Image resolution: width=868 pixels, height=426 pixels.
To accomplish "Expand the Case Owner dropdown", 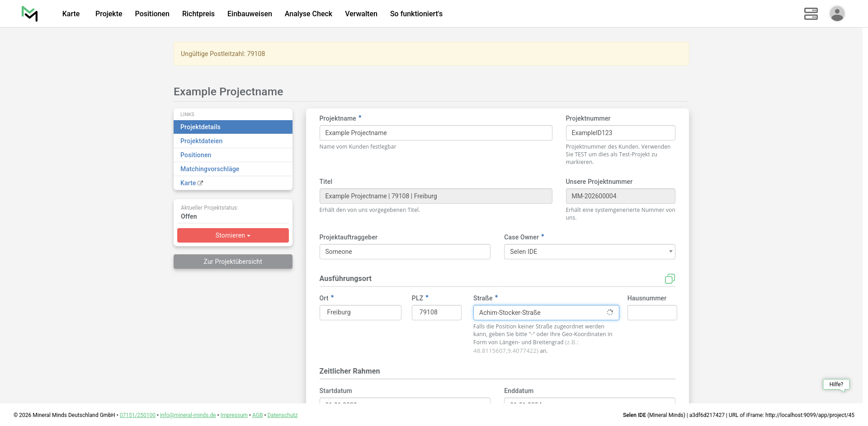I will [x=589, y=252].
